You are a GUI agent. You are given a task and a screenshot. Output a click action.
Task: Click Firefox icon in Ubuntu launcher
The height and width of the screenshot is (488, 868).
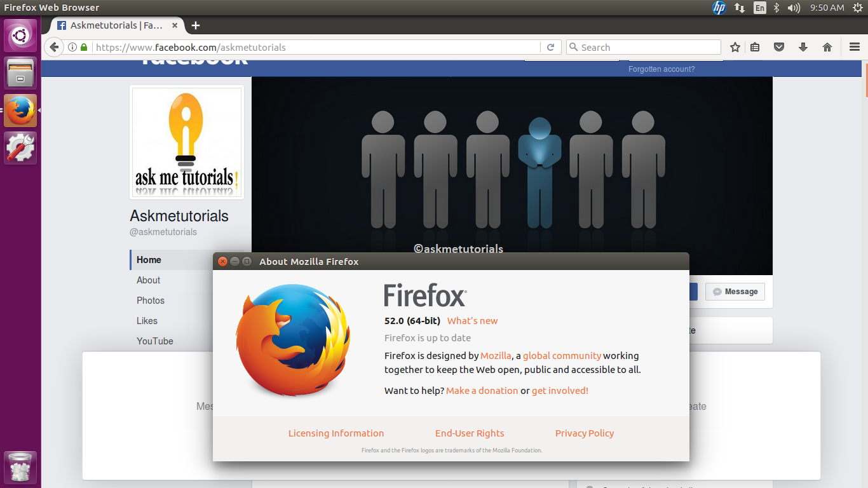pos(21,111)
